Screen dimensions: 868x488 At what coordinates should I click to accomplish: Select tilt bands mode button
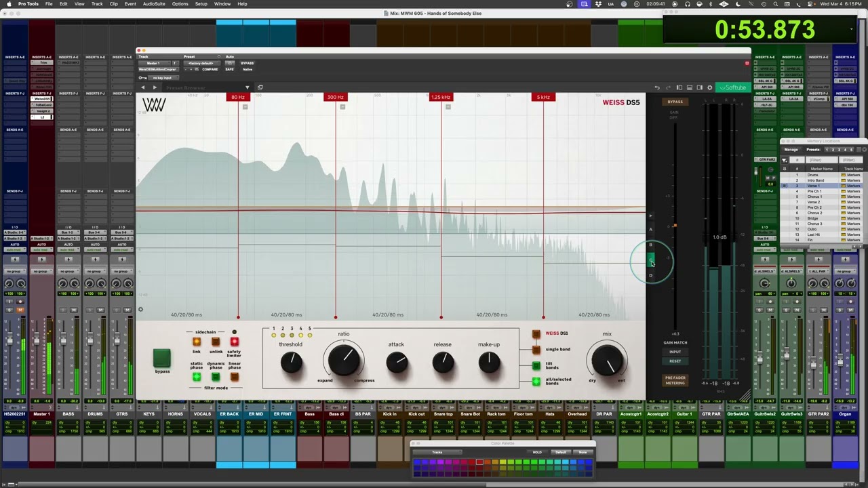click(536, 365)
